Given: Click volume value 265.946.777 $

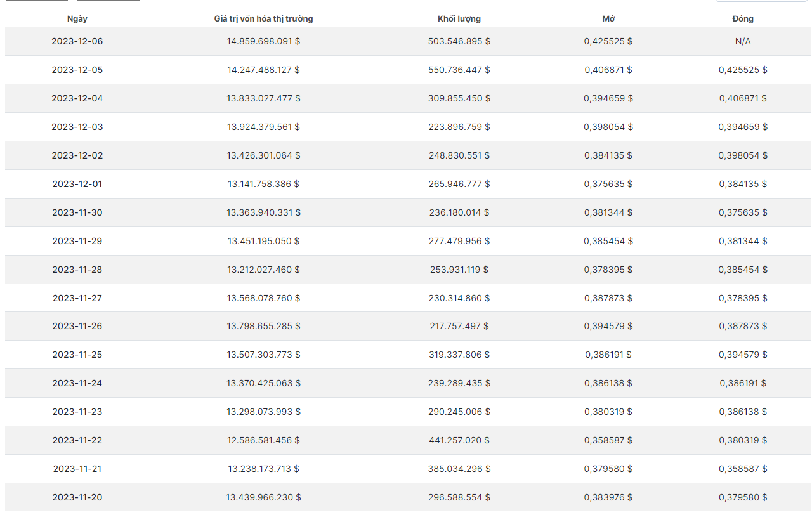Looking at the screenshot, I should (459, 184).
